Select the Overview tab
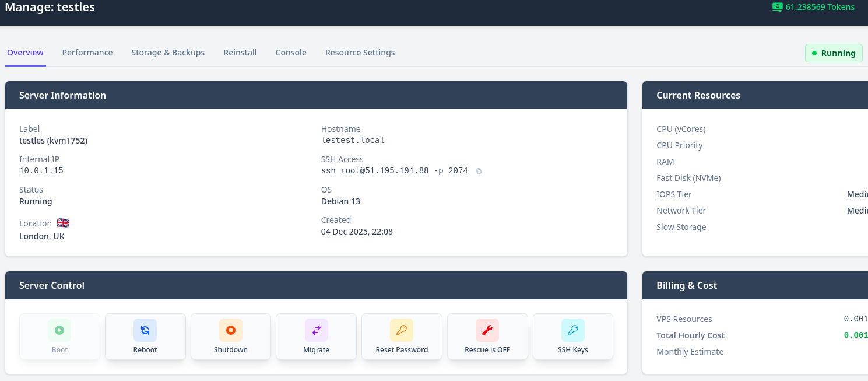Screen dimensions: 868x381 [x=25, y=53]
